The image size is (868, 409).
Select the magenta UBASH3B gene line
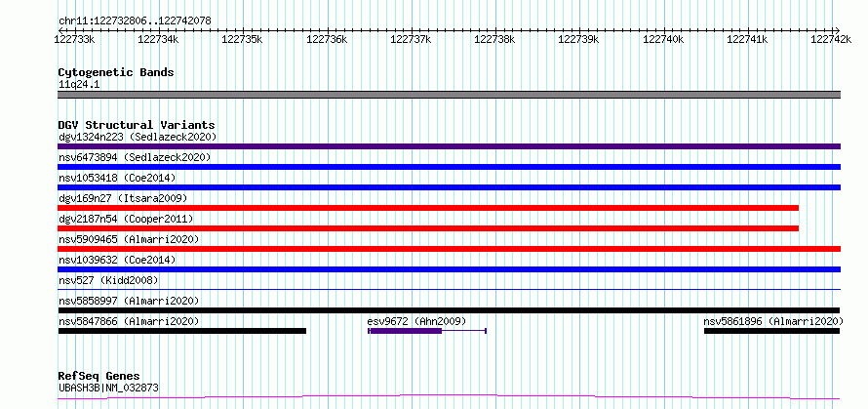[449, 396]
